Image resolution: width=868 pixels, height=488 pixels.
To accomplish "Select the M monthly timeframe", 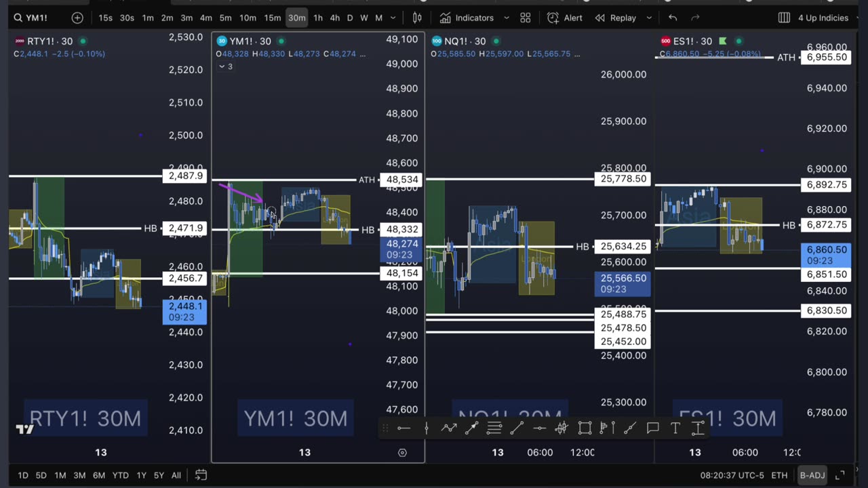I will (379, 18).
